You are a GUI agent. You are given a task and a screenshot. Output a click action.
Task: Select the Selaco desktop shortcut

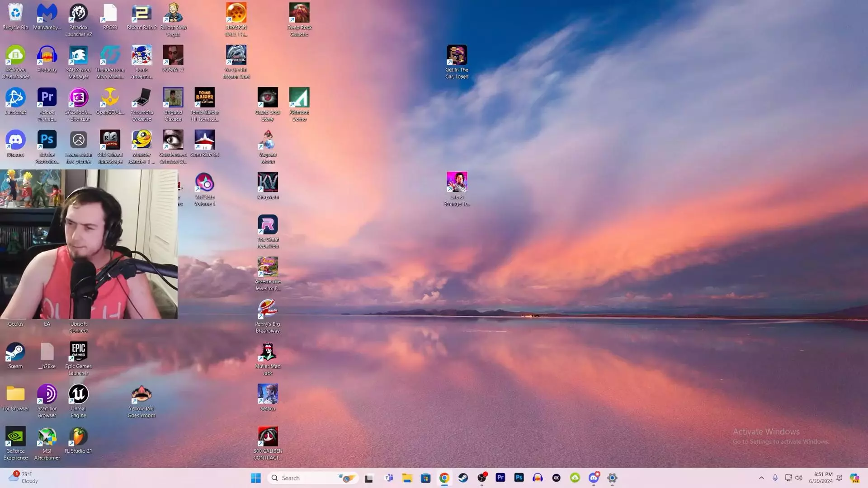point(268,398)
